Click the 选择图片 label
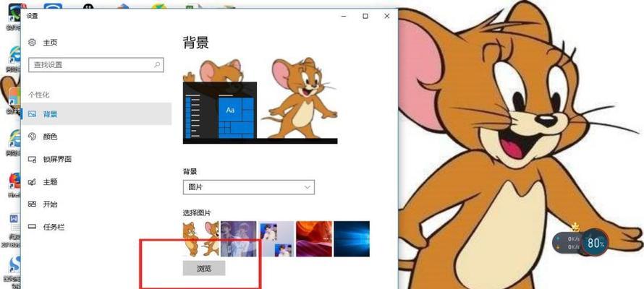 [197, 212]
